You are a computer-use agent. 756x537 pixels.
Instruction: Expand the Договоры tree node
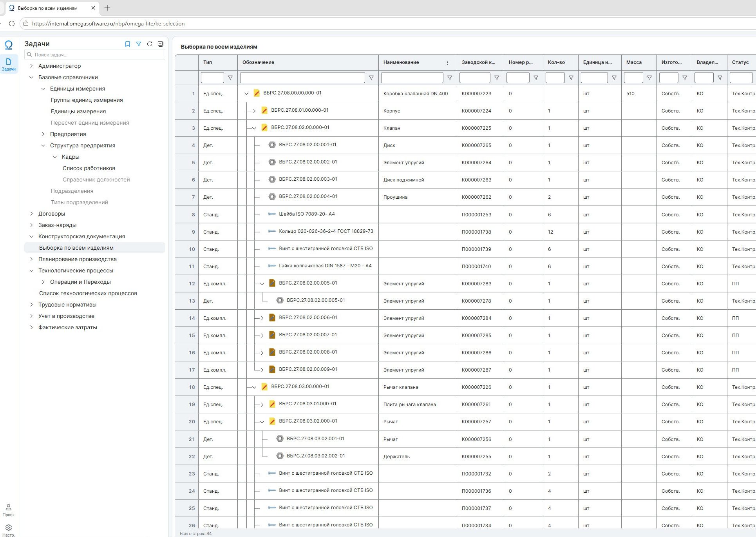point(31,214)
